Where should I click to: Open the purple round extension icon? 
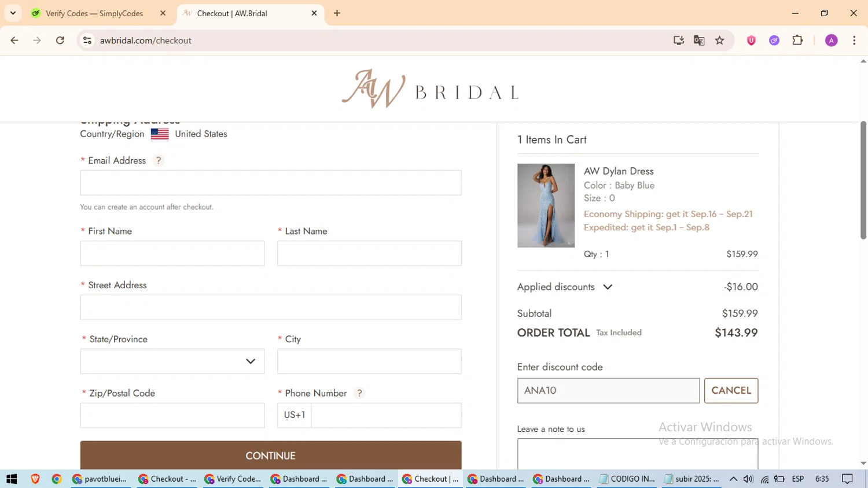pyautogui.click(x=774, y=41)
